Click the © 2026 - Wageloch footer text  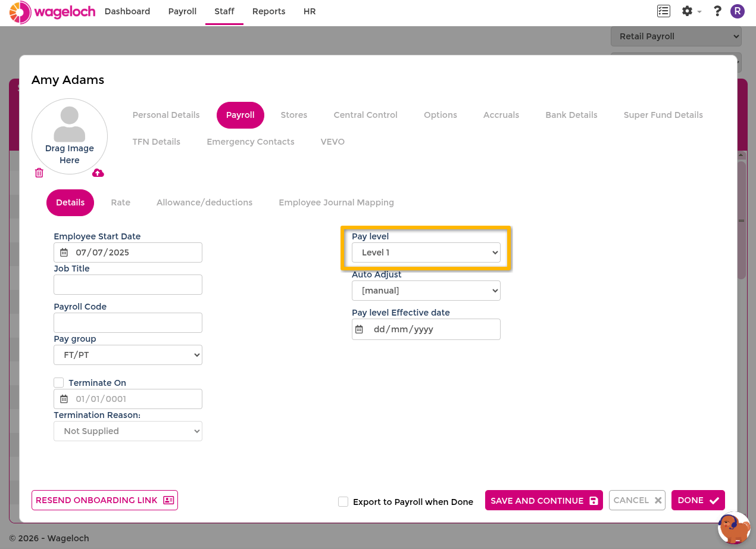[49, 538]
